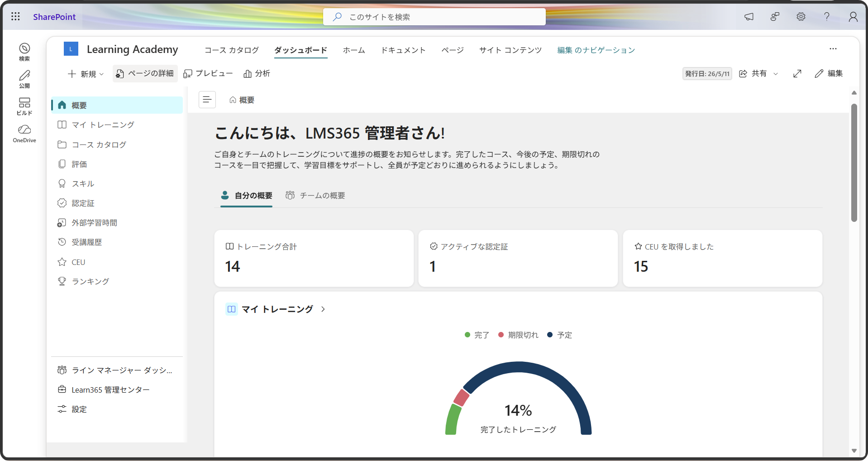
Task: Open ページの詳細 page details
Action: (145, 73)
